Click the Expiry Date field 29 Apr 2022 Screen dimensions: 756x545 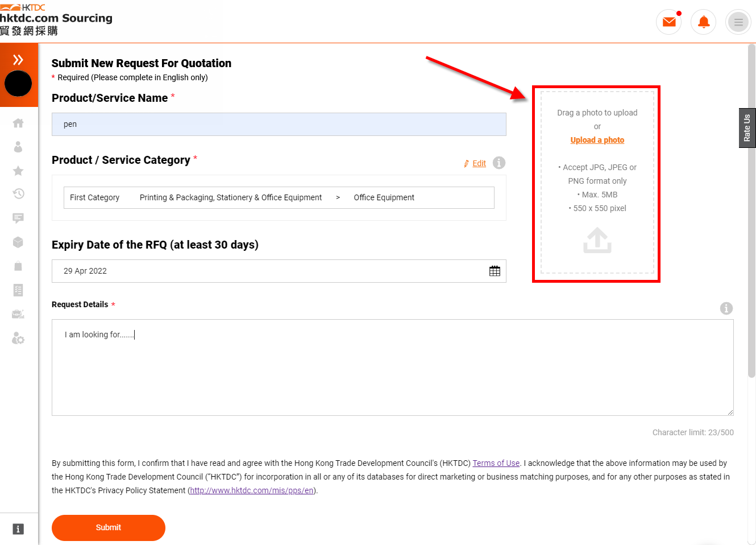(279, 271)
